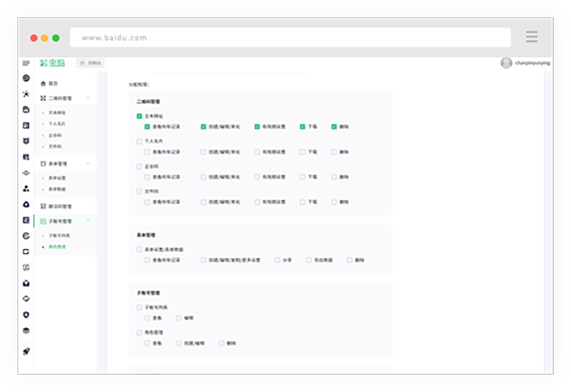571x392 pixels.
Task: Open 活码管理 in the sidebar
Action: pos(60,206)
